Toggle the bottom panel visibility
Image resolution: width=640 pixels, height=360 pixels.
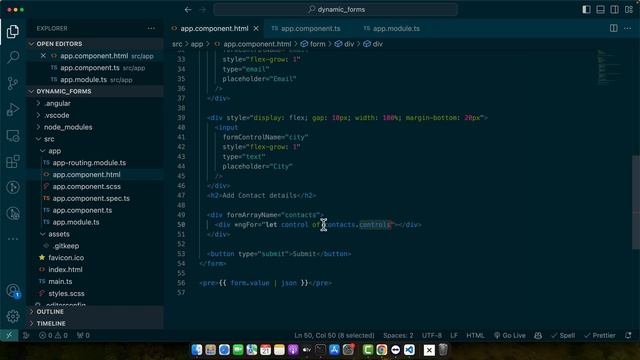pos(600,9)
